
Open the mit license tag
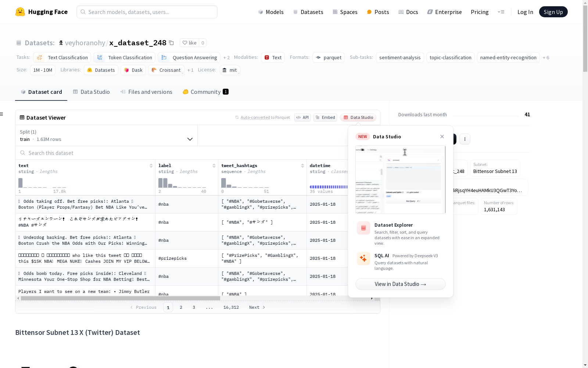coord(230,70)
